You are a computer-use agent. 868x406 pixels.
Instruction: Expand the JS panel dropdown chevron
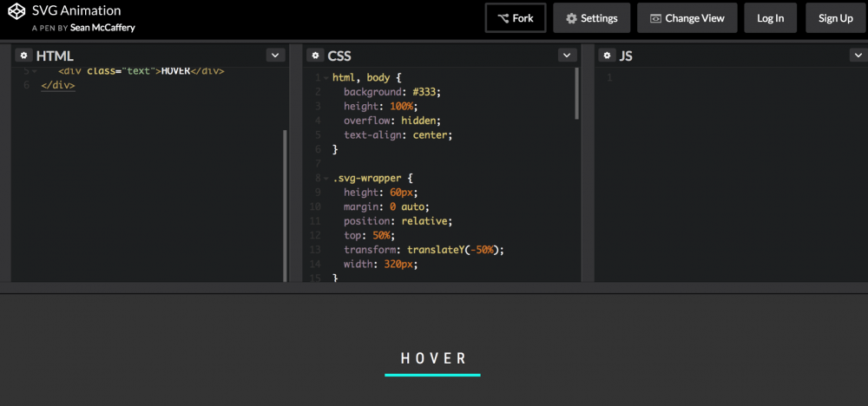pyautogui.click(x=858, y=56)
